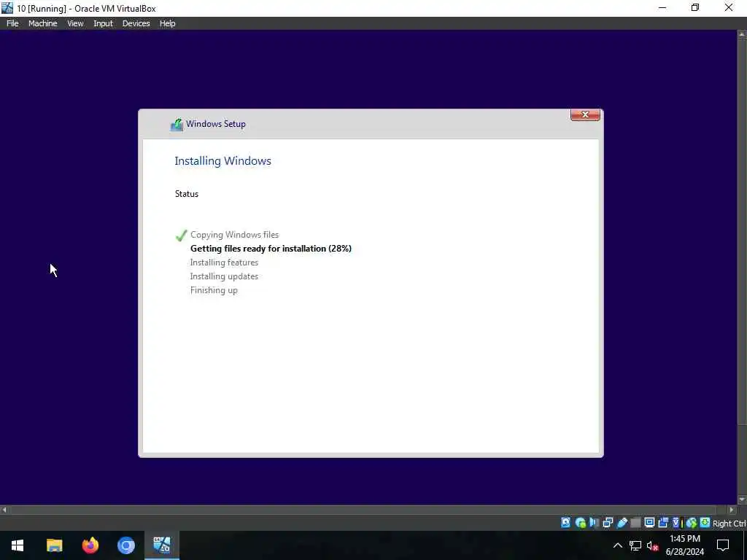Image resolution: width=747 pixels, height=560 pixels.
Task: Minimize the VirtualBox window
Action: [x=662, y=8]
